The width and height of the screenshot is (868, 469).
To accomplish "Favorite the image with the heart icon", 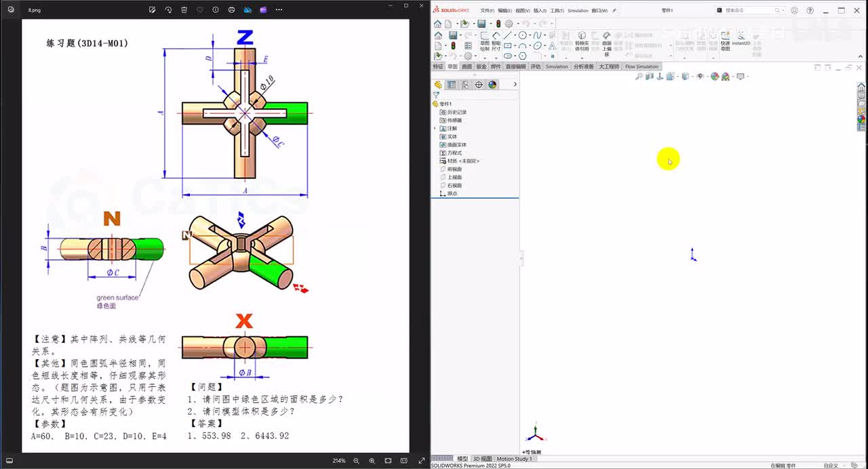I will (200, 10).
